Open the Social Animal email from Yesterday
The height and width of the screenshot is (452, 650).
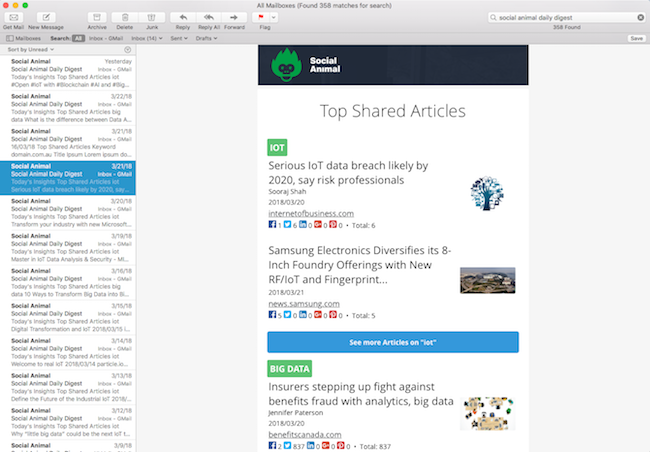tap(68, 73)
